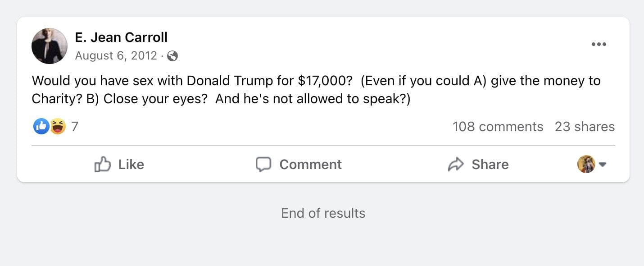Click the Haha laughing reaction emoji

coord(58,127)
